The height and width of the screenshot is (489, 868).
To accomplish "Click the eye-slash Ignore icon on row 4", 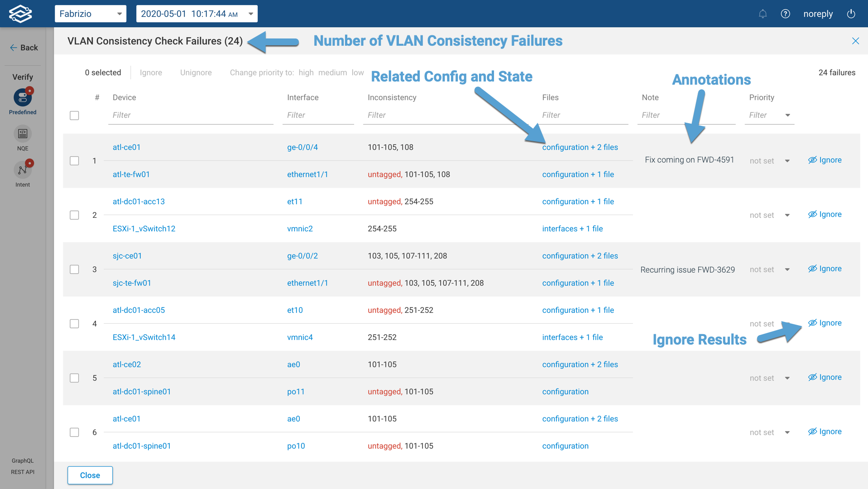I will (x=812, y=323).
